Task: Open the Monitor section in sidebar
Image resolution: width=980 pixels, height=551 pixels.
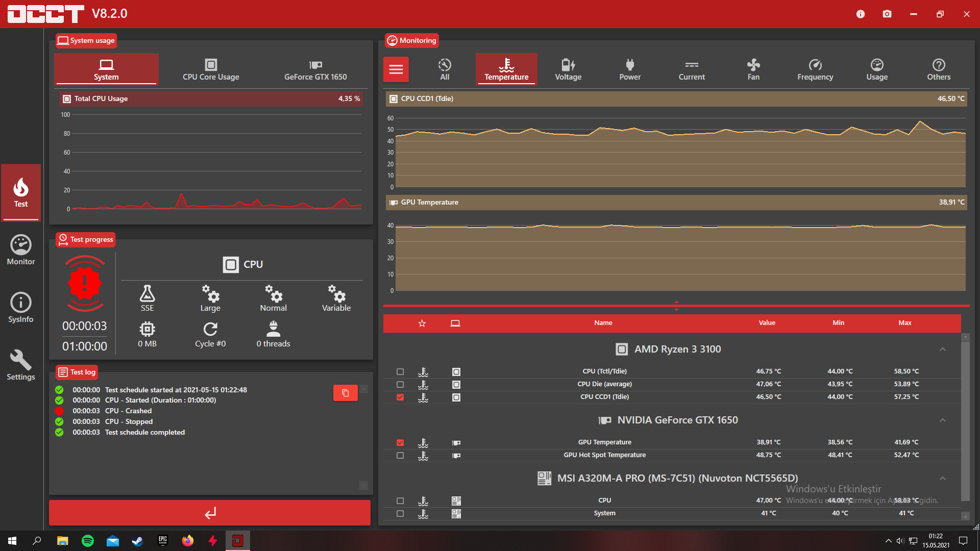Action: point(21,250)
